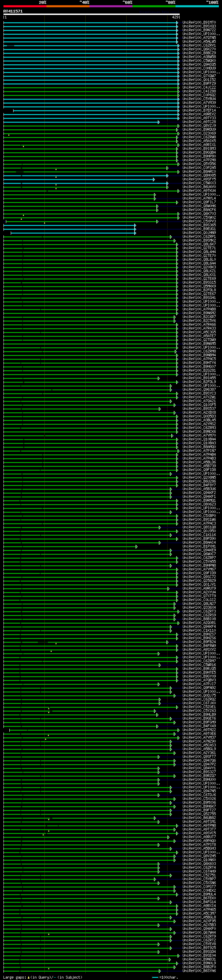
Task: Select hit label UniRef100_Q9FIL7
Action: [199, 202]
